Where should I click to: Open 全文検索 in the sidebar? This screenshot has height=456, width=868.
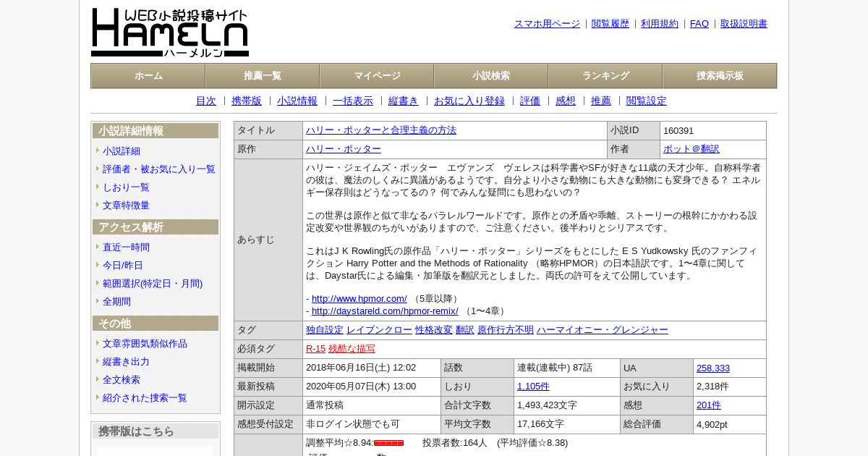tap(122, 380)
